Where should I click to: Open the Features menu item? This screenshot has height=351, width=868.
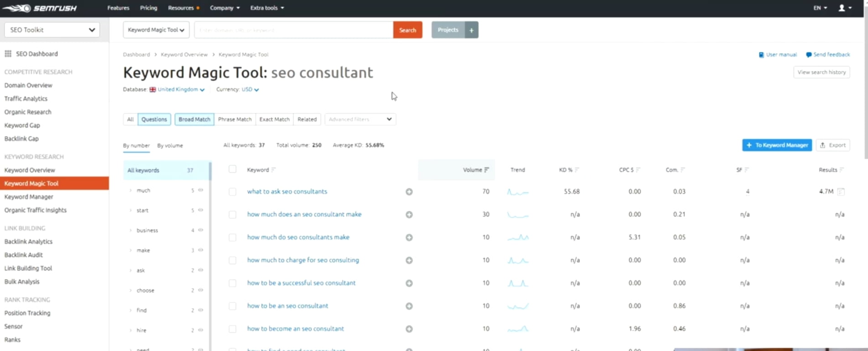[x=118, y=8]
